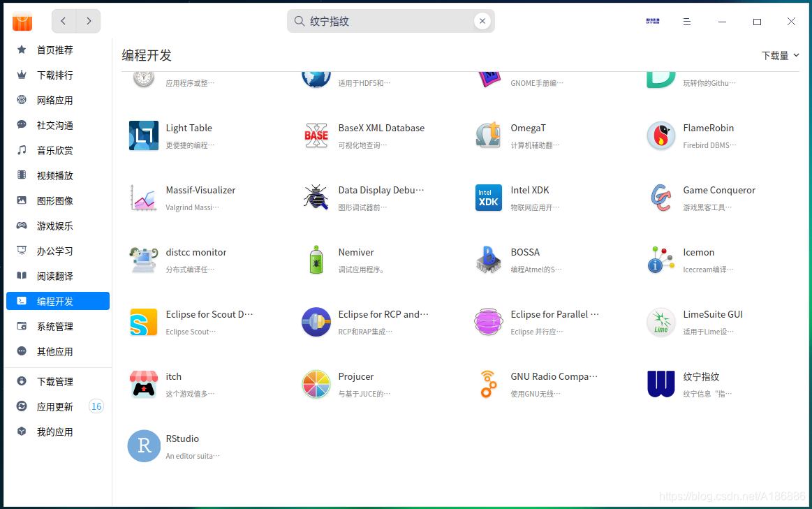Click the 16 updates badge
The image size is (812, 509).
(x=96, y=407)
